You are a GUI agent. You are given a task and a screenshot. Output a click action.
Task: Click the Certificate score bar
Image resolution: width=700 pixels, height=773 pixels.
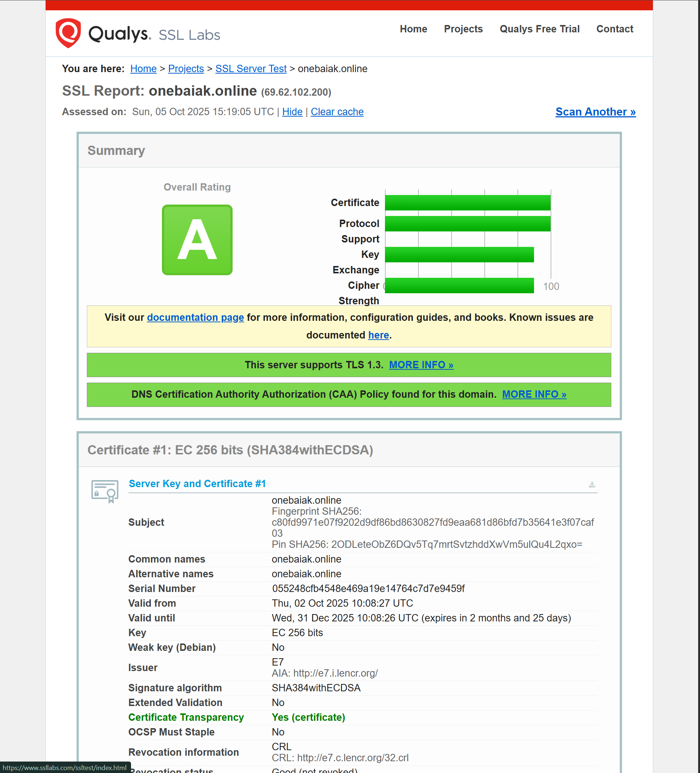tap(467, 203)
